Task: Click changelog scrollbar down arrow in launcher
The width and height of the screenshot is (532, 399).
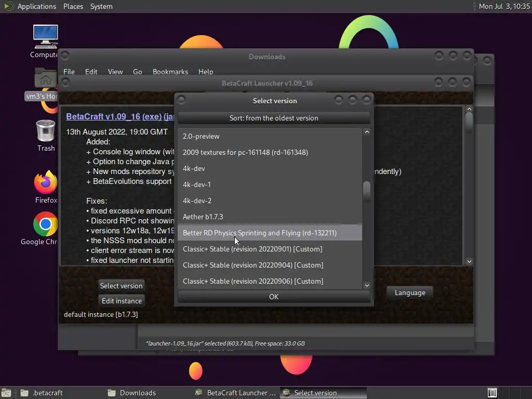Action: (469, 261)
